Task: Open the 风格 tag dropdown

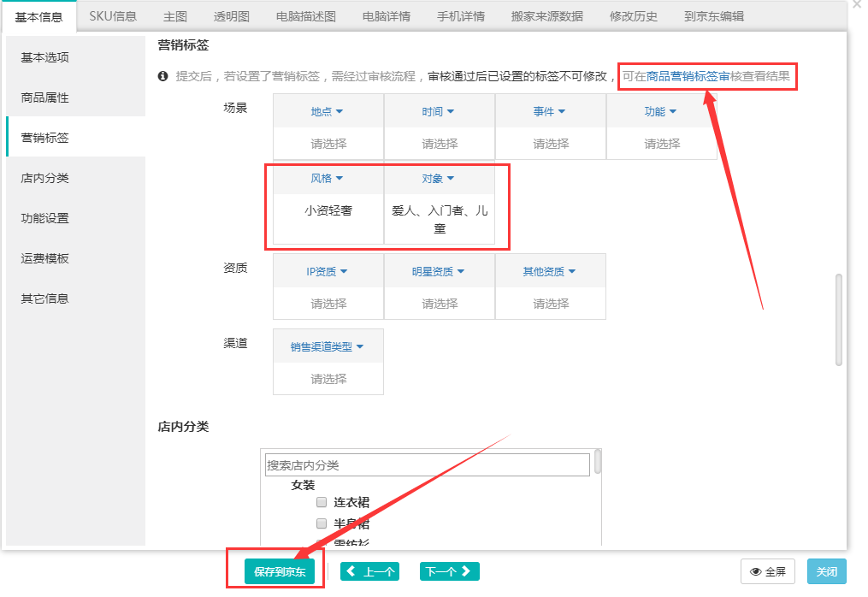Action: point(328,179)
